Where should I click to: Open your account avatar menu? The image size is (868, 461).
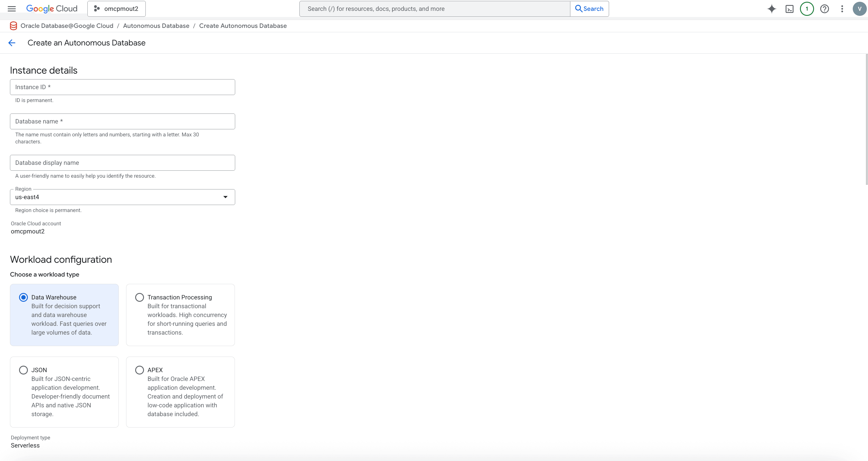(859, 9)
